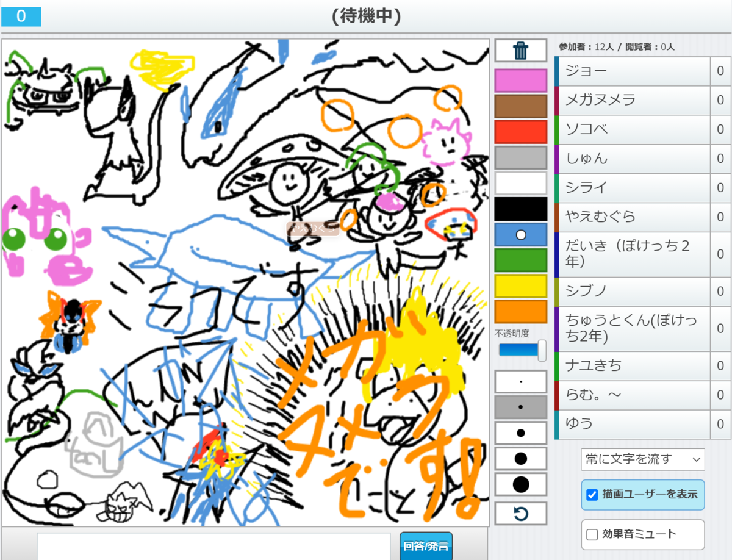Pick the orange color swatch
732x560 pixels.
tap(520, 311)
